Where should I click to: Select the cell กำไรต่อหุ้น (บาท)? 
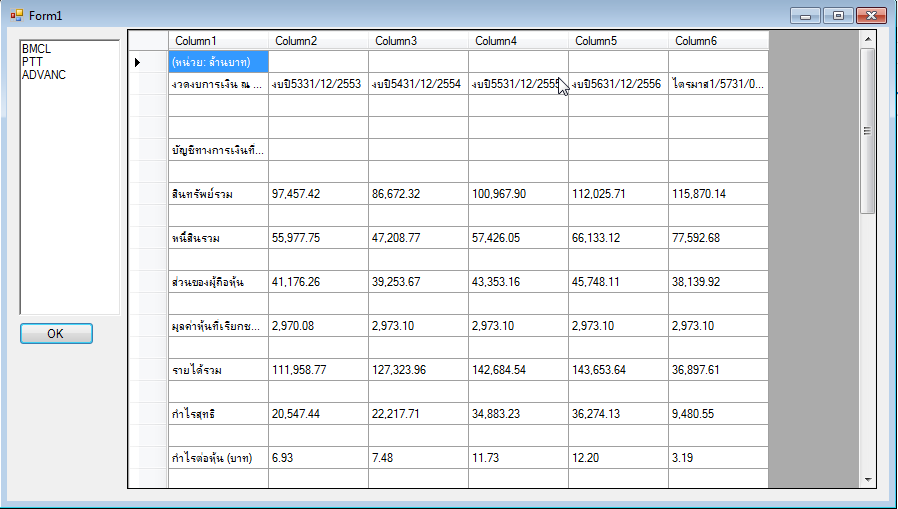[x=218, y=458]
